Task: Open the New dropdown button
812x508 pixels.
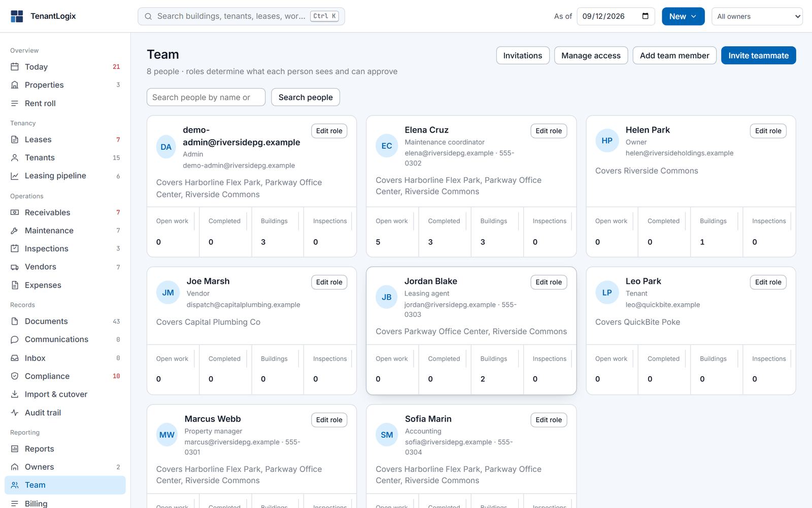Action: (683, 16)
